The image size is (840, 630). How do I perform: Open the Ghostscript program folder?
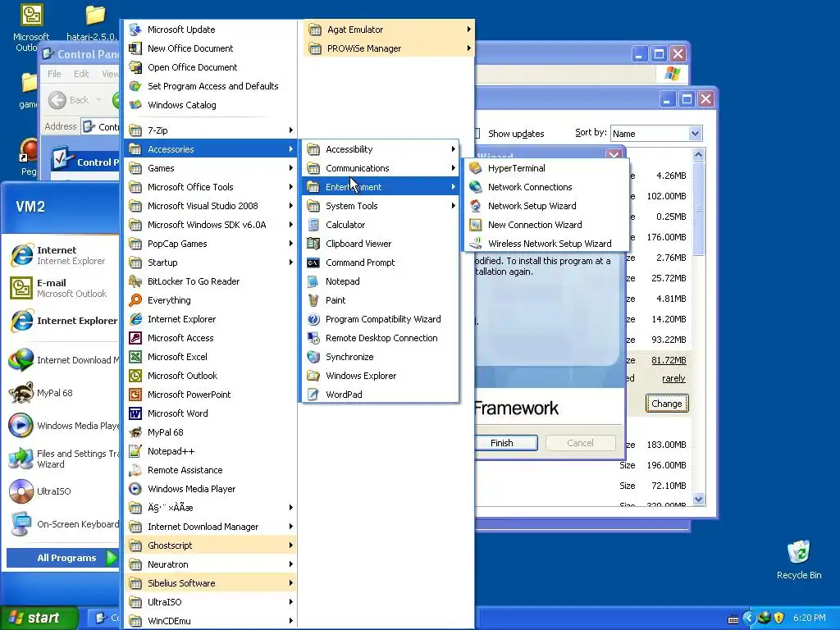pyautogui.click(x=211, y=546)
